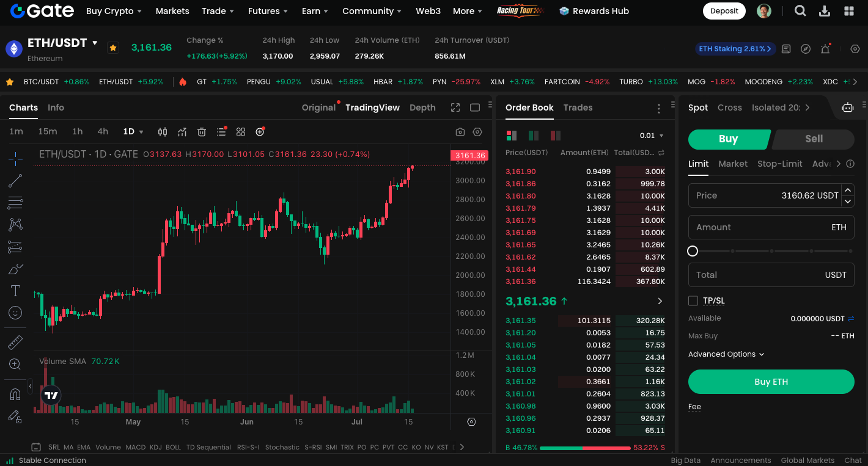Open chart settings hexagon icon
The height and width of the screenshot is (466, 868).
coord(477,132)
